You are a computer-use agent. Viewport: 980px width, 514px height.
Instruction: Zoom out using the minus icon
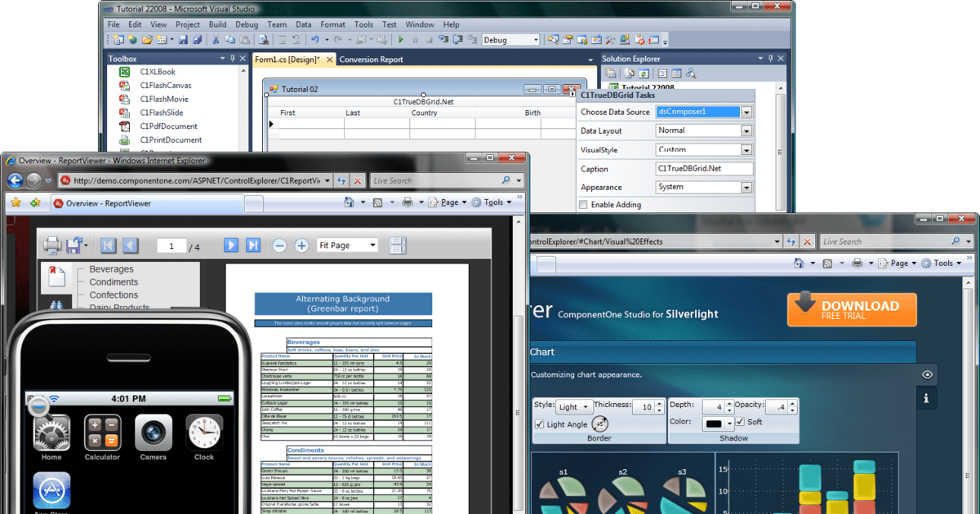click(x=280, y=245)
